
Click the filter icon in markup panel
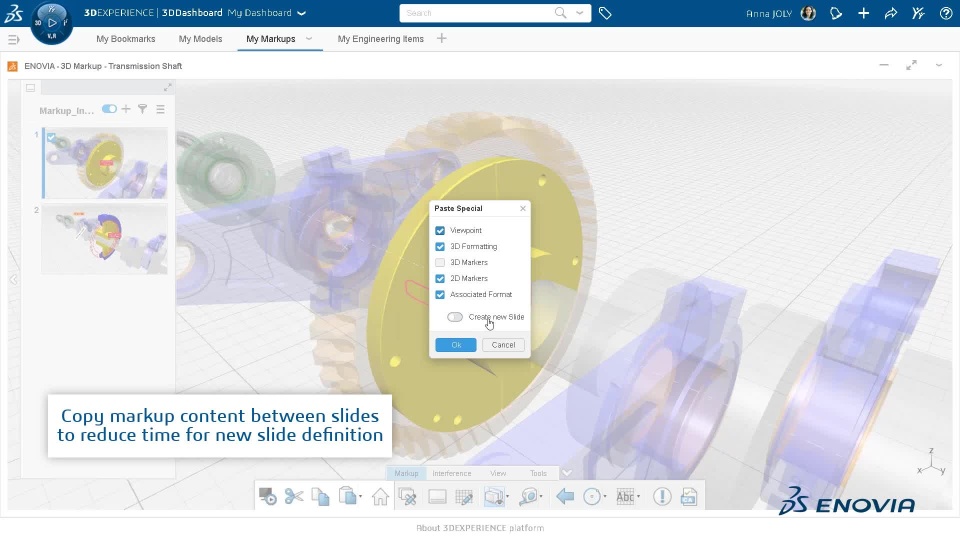(143, 109)
